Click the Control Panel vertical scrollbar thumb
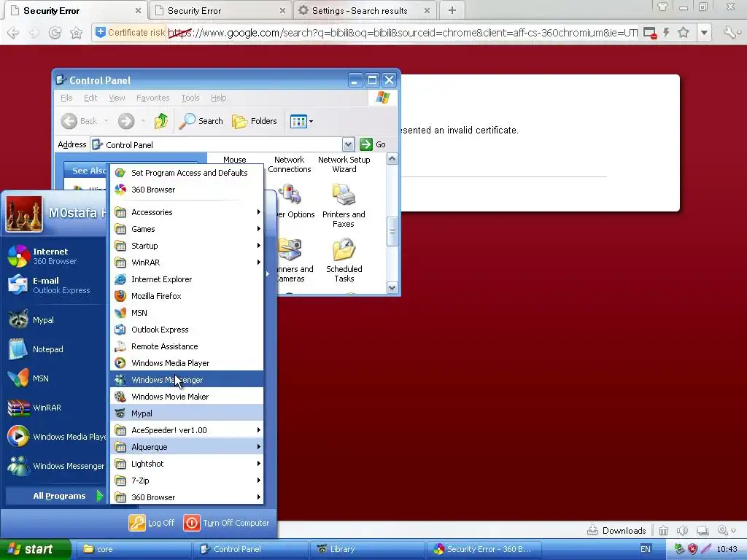This screenshot has width=747, height=560. [392, 231]
